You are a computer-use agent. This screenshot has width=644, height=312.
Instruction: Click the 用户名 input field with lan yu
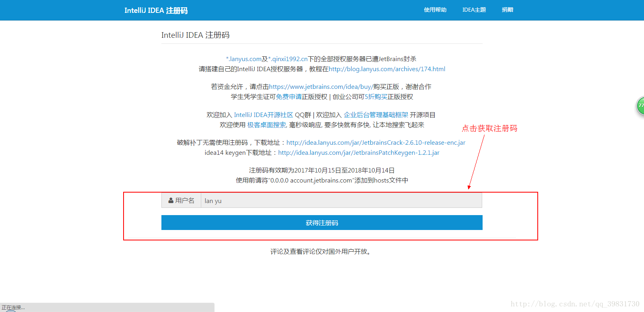point(341,201)
